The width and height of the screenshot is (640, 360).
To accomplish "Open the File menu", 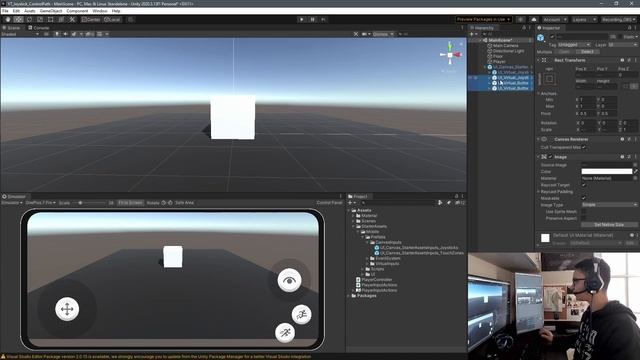I will [x=5, y=11].
